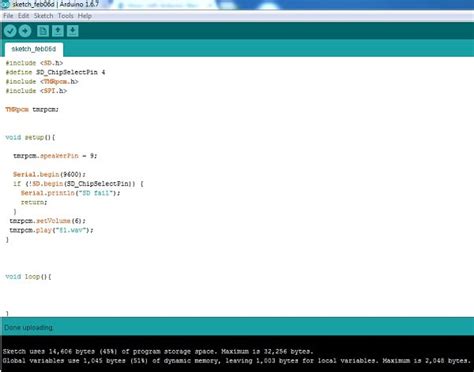The width and height of the screenshot is (474, 372).
Task: Click the 'Sketch uses 14,606 bytes' console line
Action: [158, 351]
